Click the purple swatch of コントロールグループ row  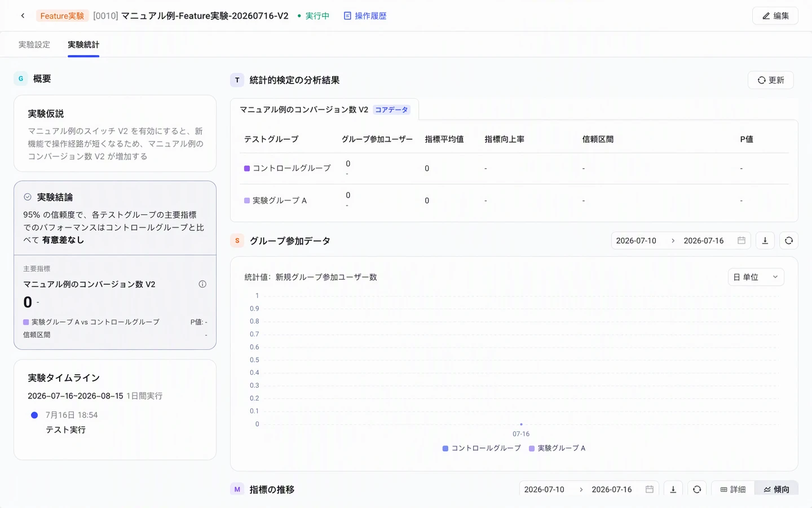point(247,168)
